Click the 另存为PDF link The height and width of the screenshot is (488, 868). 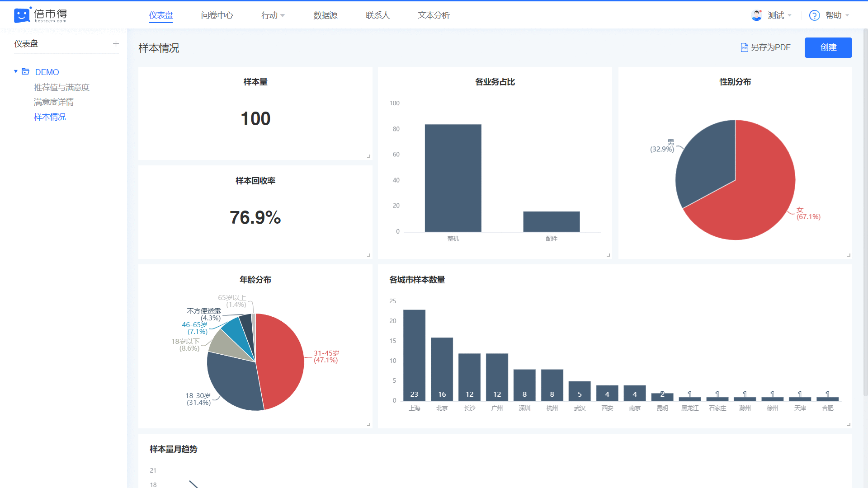770,47
